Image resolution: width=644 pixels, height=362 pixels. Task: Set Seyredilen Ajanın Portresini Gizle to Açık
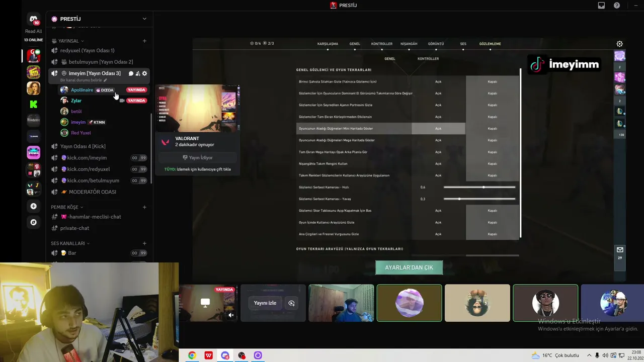click(x=438, y=105)
